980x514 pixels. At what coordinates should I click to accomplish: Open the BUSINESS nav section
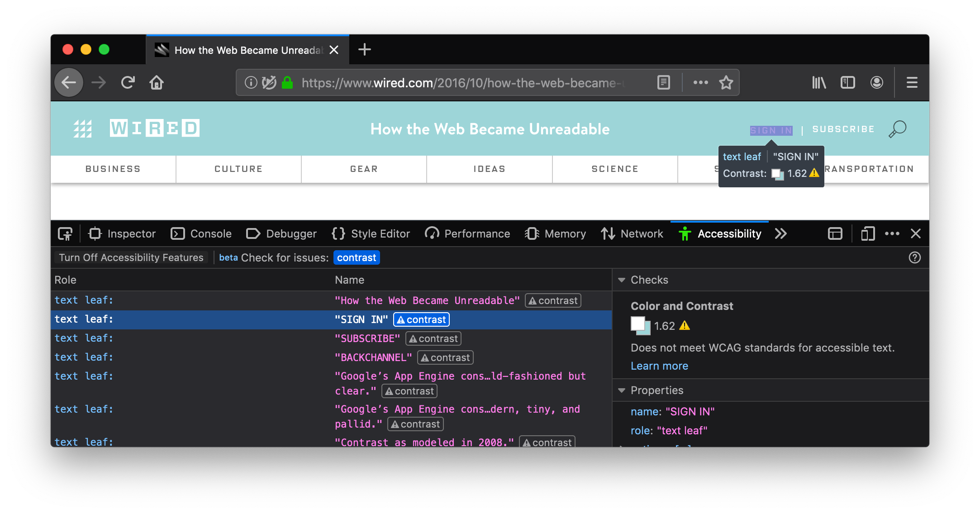113,169
